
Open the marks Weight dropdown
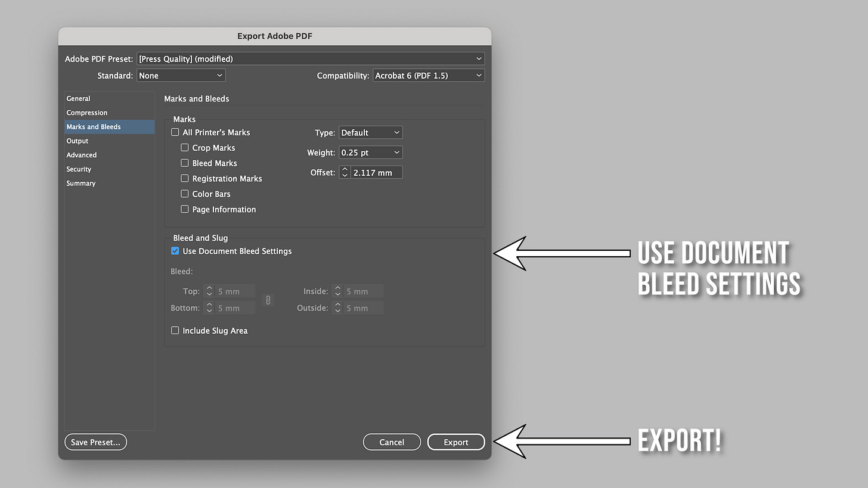[x=370, y=153]
